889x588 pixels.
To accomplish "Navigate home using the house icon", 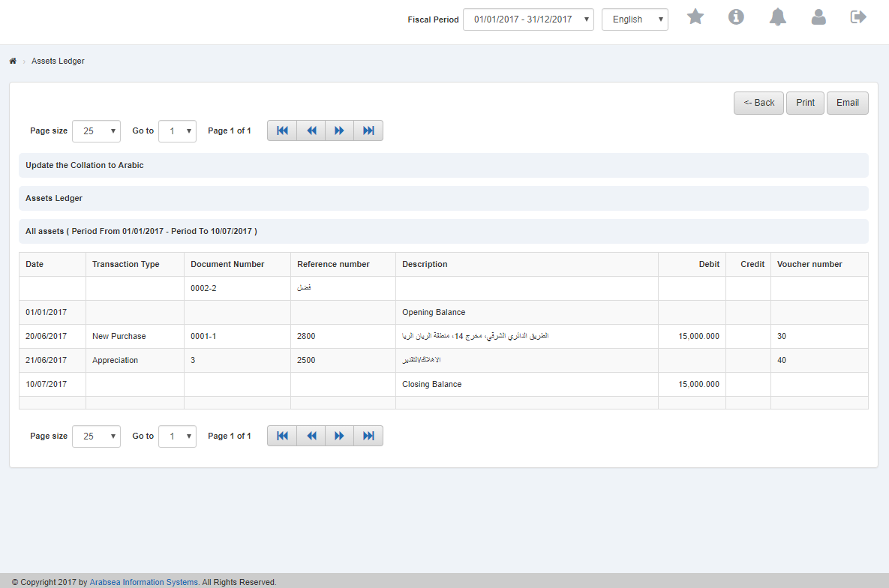I will 12,61.
